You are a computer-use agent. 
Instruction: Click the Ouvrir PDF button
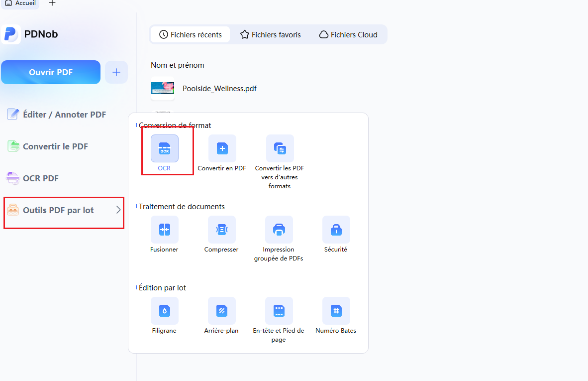click(x=51, y=72)
